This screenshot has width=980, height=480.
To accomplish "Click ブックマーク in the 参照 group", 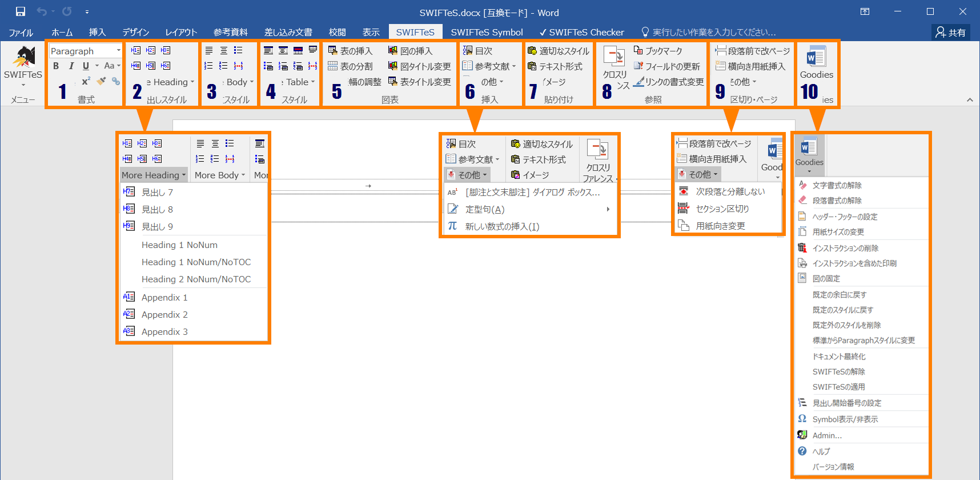I will pyautogui.click(x=658, y=51).
